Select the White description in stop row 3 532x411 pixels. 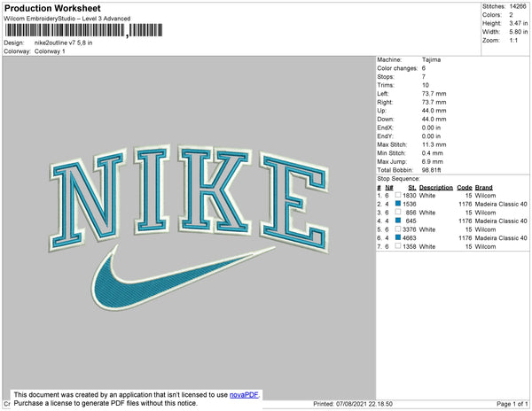click(427, 213)
